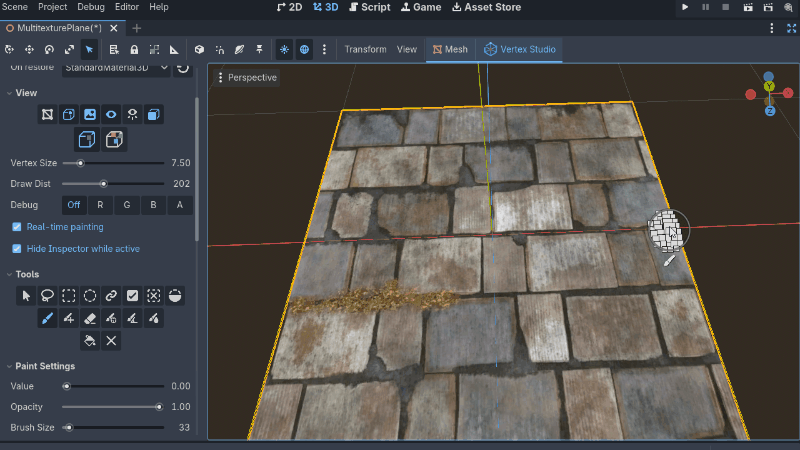Select the eraser tool
The image size is (800, 450).
tap(90, 318)
